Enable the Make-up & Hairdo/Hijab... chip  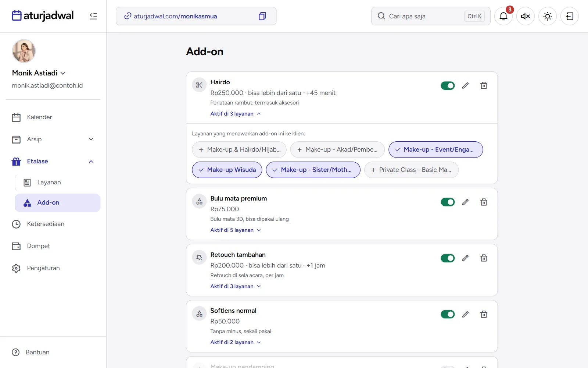point(239,149)
